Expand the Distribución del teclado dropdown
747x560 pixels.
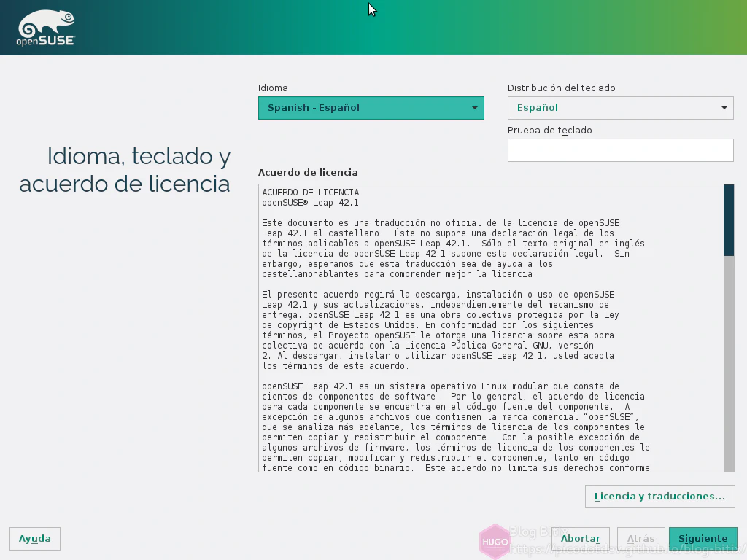620,108
